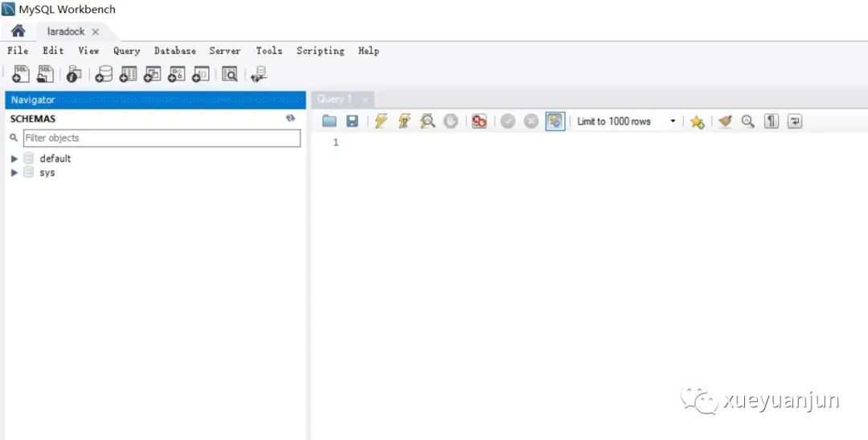Screen dimensions: 868x440
Task: Open the Database menu
Action: [x=175, y=51]
